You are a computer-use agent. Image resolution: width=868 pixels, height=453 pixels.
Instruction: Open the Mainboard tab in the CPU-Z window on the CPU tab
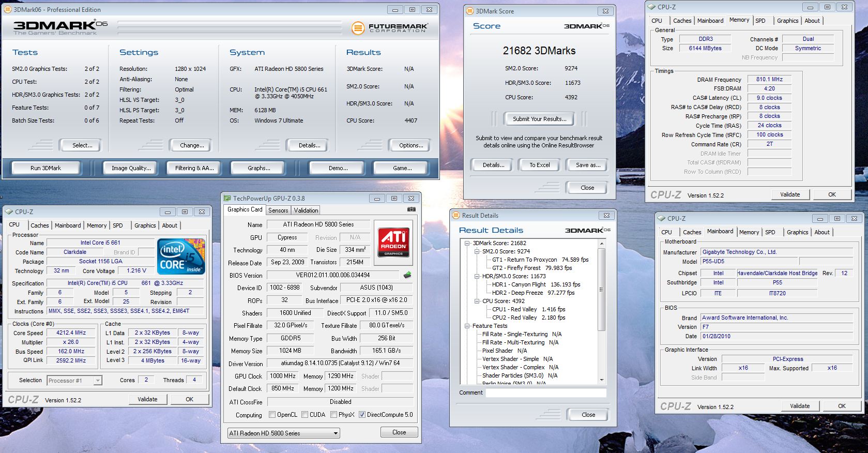click(x=68, y=225)
